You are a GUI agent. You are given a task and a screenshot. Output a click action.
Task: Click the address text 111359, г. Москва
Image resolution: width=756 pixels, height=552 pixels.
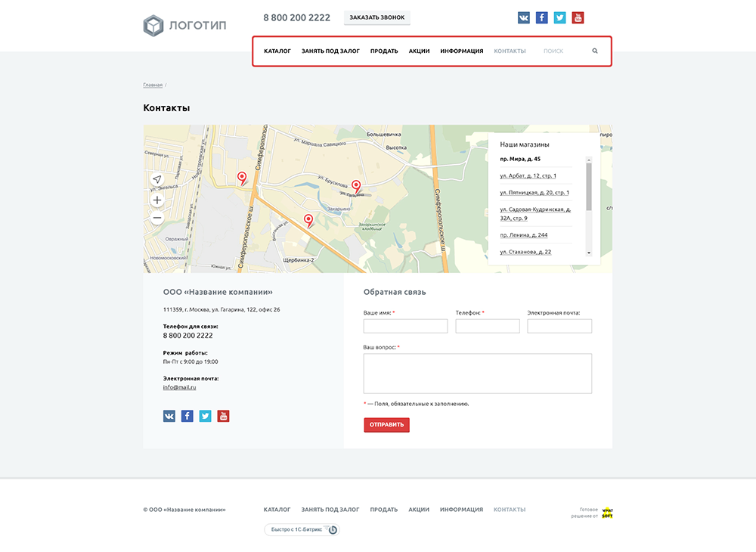pyautogui.click(x=222, y=309)
